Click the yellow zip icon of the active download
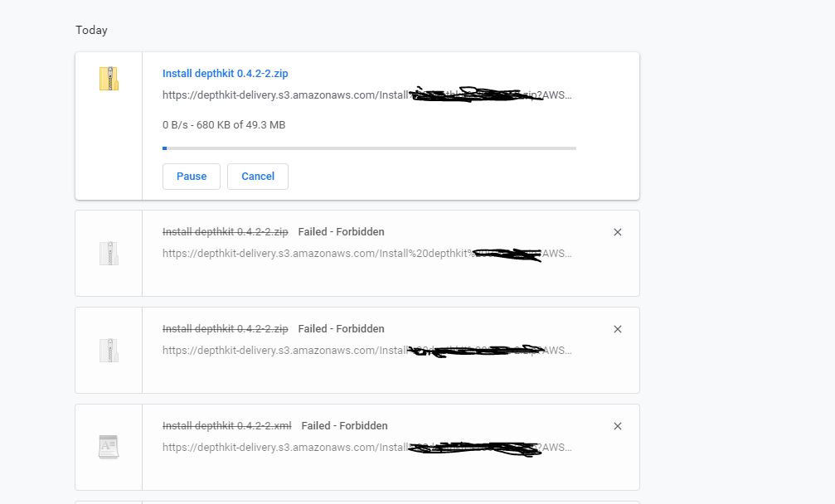 coord(109,79)
